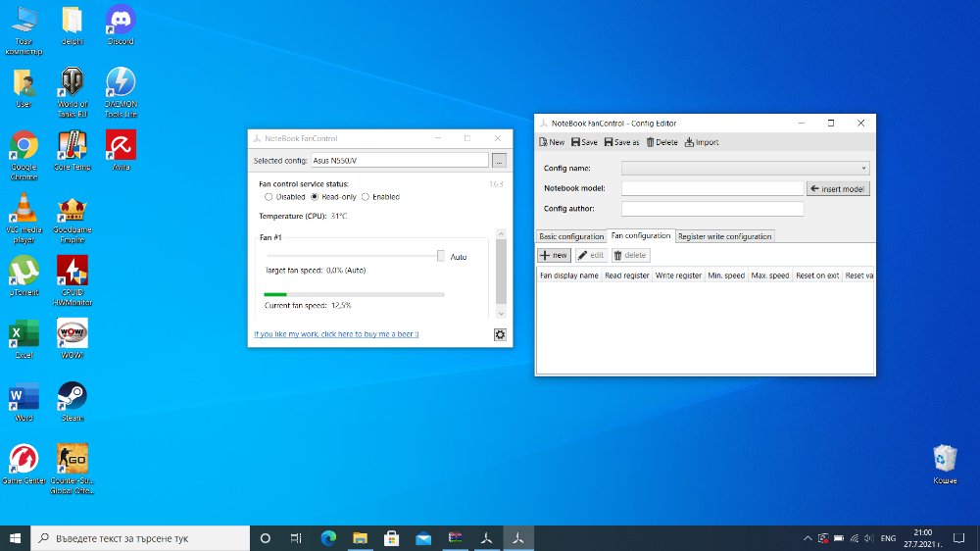The width and height of the screenshot is (980, 551).
Task: Click the Write register column header
Action: [x=678, y=275]
